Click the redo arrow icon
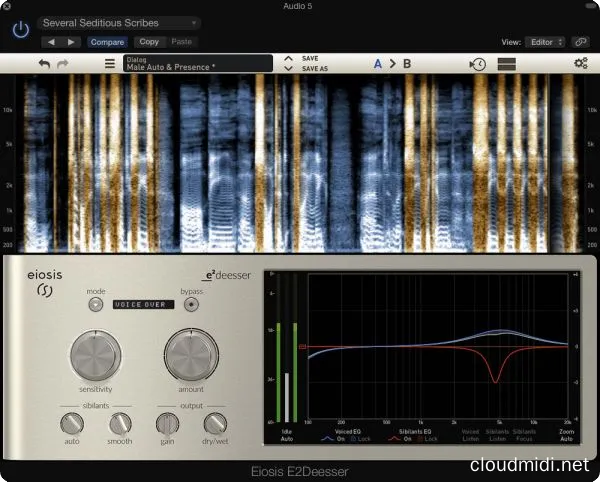 tap(63, 64)
